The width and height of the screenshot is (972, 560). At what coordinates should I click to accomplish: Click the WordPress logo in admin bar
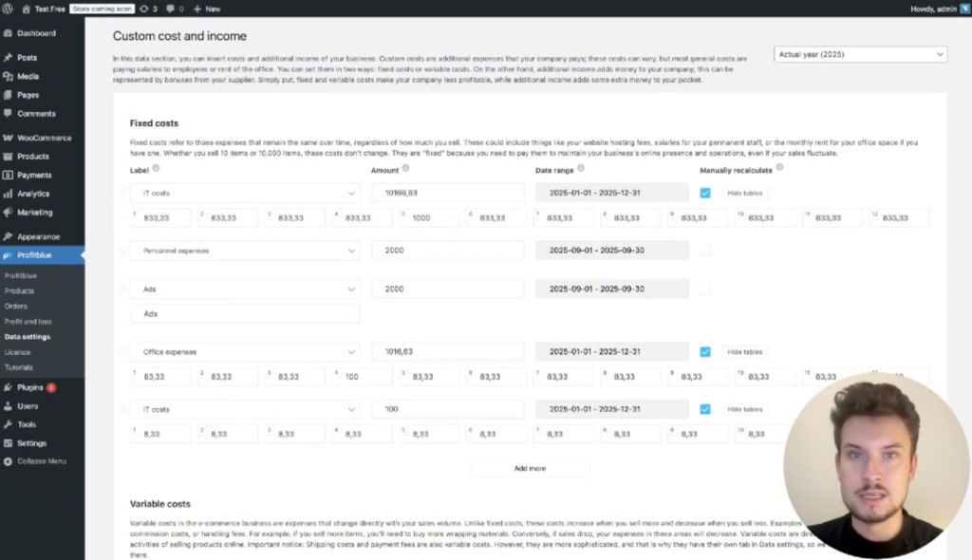click(x=9, y=9)
